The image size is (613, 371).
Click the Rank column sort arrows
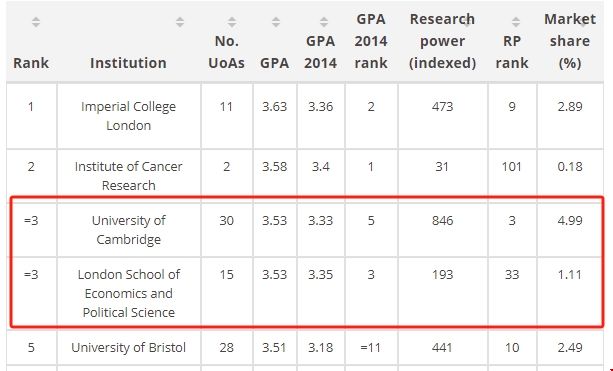[36, 22]
